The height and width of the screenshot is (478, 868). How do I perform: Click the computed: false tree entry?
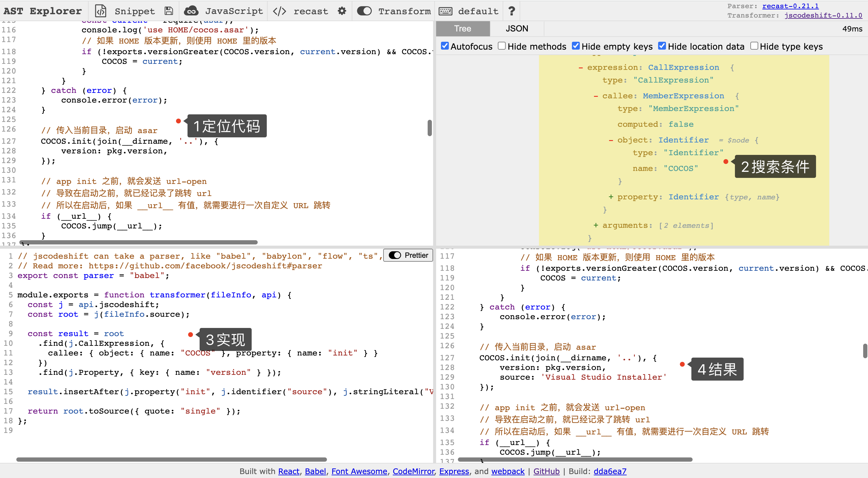tap(655, 124)
